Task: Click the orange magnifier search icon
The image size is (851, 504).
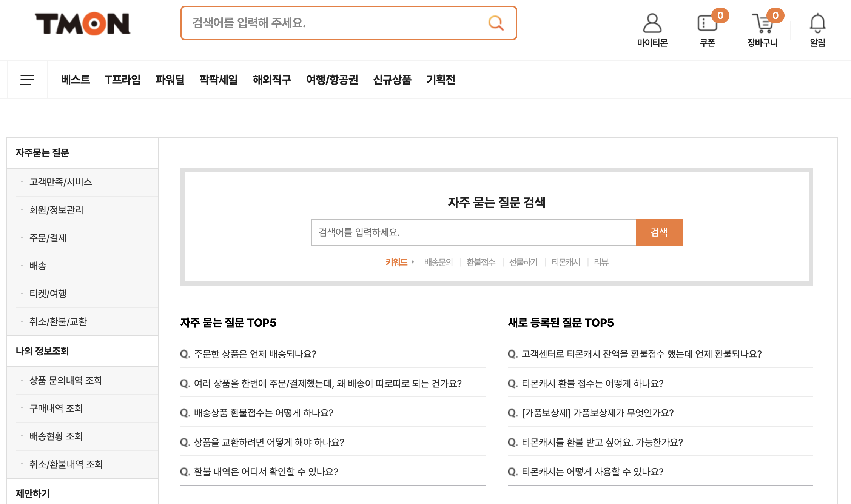Action: (x=496, y=23)
